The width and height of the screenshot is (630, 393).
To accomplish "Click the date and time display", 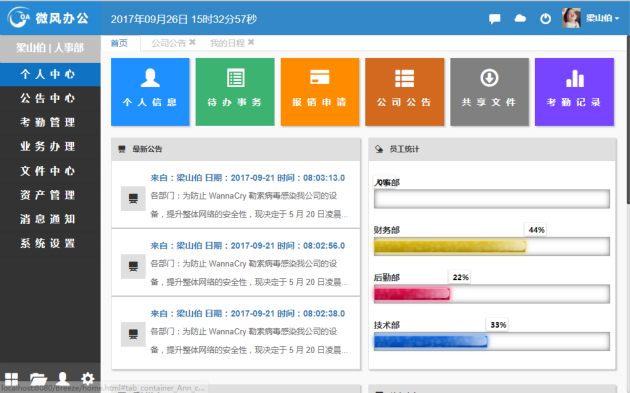I will [x=184, y=19].
